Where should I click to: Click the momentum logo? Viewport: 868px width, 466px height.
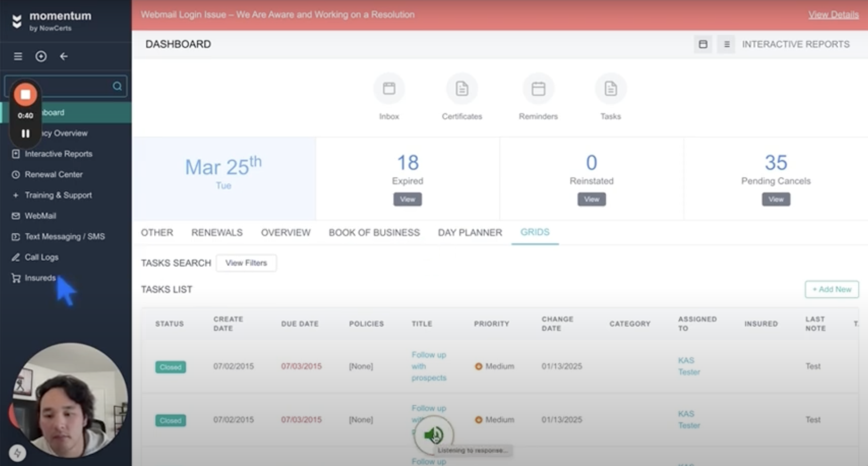click(52, 21)
